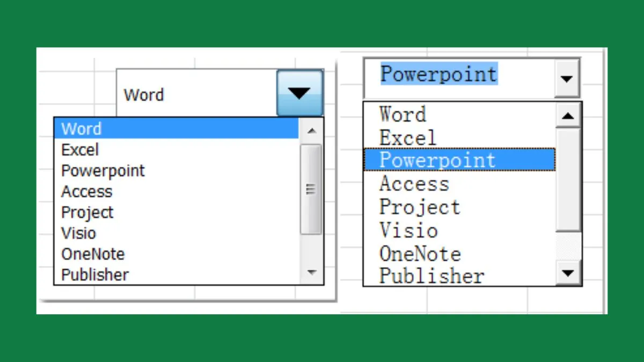Click the Word text field in left combo box
Screen dimensions: 644x362
(x=196, y=95)
